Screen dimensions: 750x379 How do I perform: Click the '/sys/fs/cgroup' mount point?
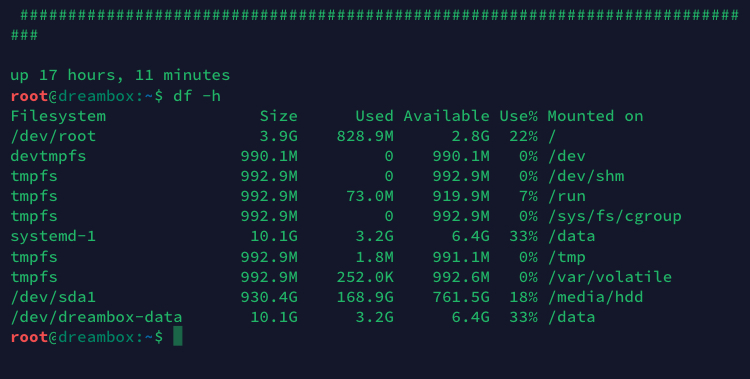coord(615,217)
